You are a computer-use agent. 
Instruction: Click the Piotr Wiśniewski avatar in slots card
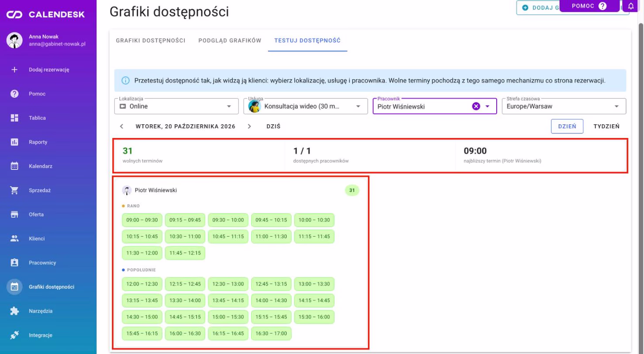click(127, 190)
